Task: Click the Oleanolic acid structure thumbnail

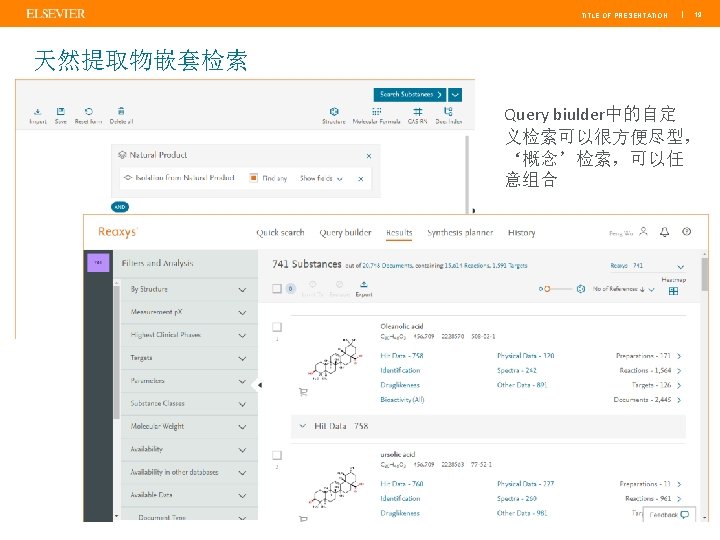Action: 336,359
